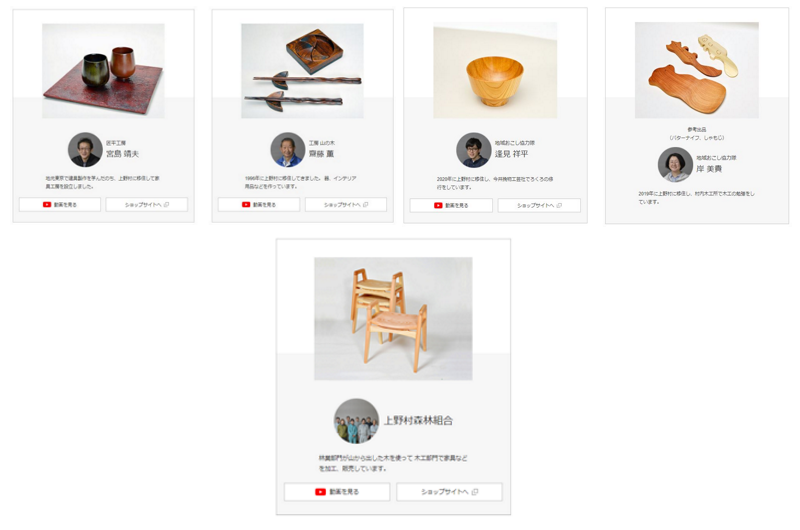Click external link icon in 逢見 祥平 shop button
800x530 pixels.
pos(559,206)
